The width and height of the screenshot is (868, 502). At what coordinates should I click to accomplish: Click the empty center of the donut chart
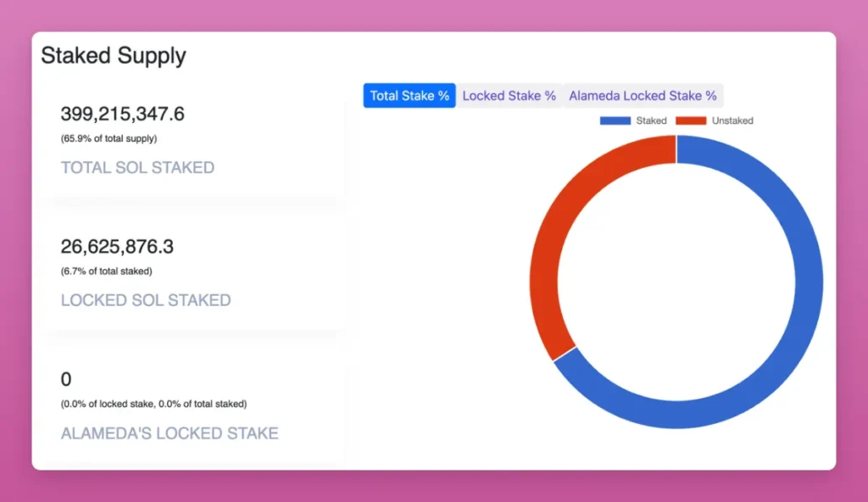(x=676, y=282)
